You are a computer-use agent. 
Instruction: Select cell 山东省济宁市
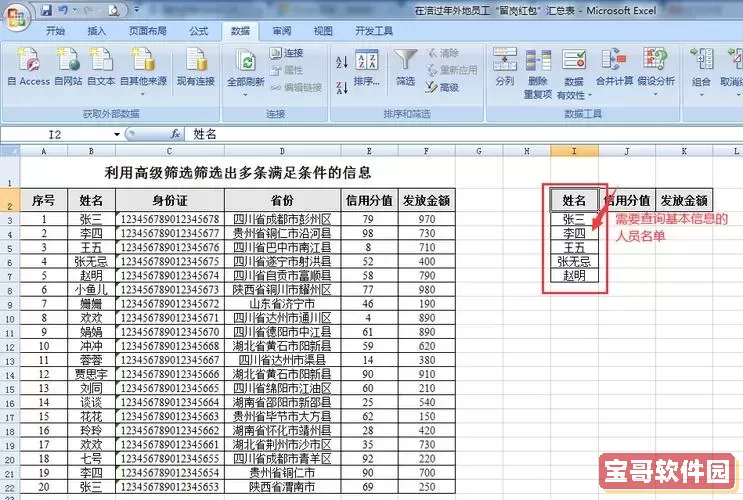282,304
